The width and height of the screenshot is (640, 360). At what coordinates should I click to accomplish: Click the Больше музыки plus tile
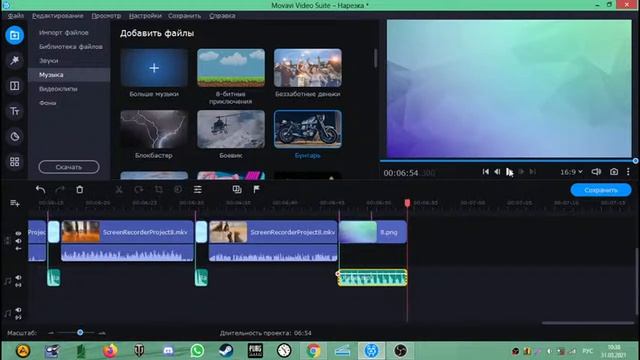pos(154,68)
